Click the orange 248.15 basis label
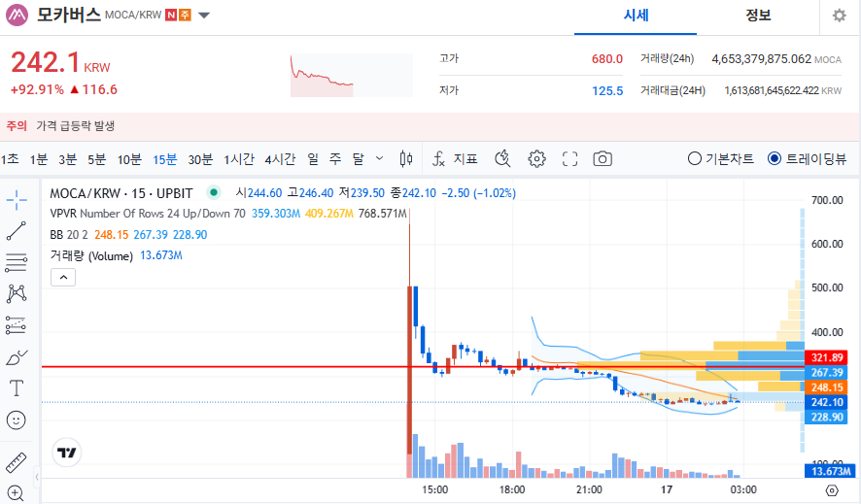 point(826,387)
